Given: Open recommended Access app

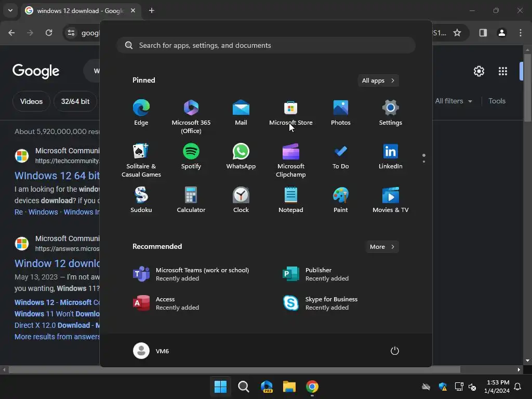Looking at the screenshot, I should (x=166, y=303).
